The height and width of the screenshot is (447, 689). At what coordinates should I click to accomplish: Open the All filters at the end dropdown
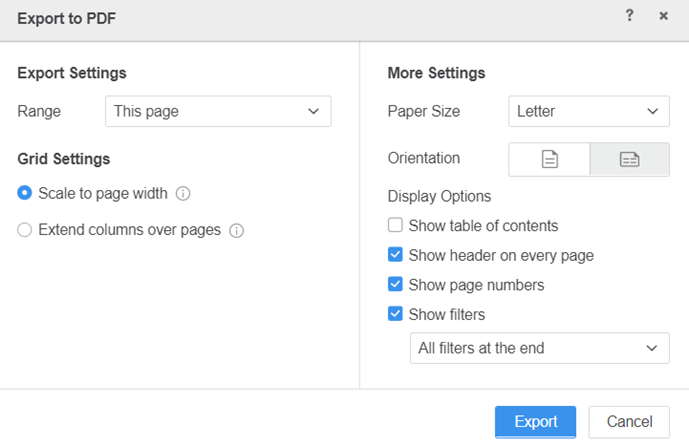tap(539, 348)
